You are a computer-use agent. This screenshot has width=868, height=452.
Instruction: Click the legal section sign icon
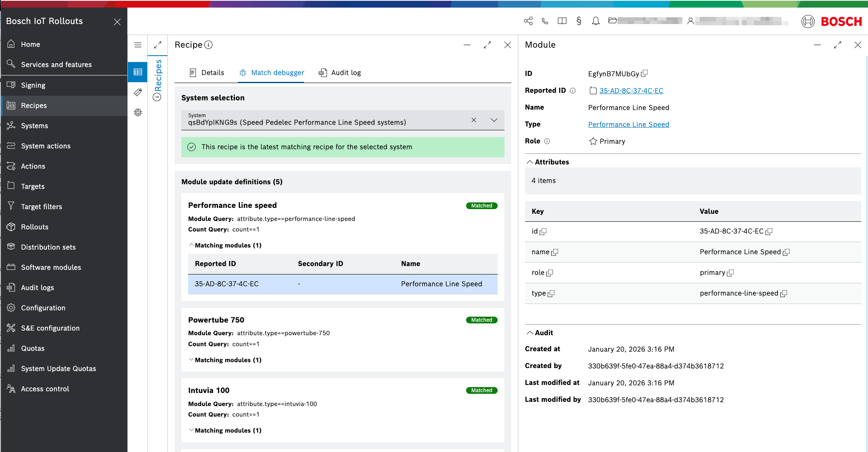[x=579, y=21]
